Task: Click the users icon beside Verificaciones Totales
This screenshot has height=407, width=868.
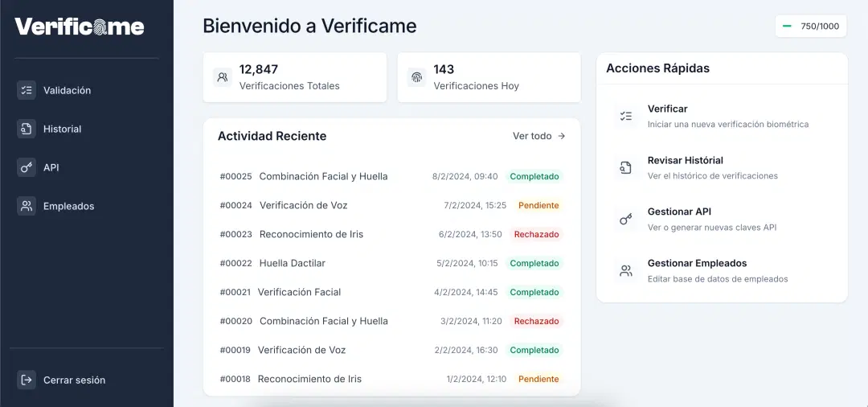Action: [x=223, y=77]
